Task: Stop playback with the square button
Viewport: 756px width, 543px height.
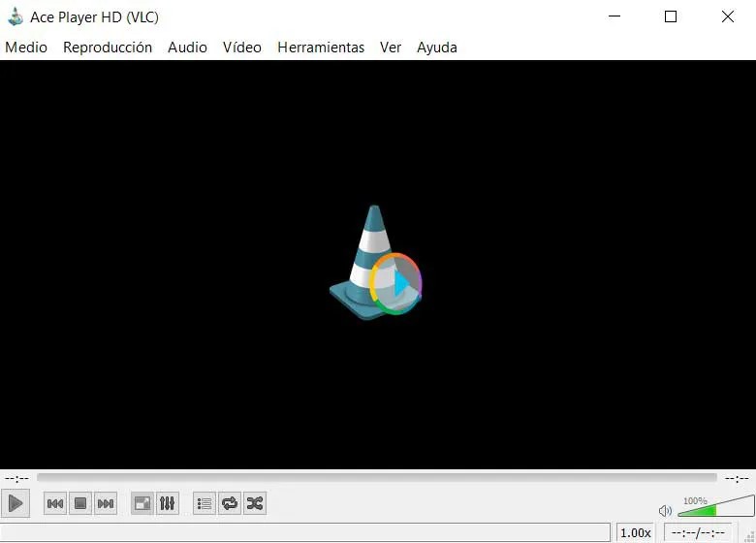Action: (80, 504)
